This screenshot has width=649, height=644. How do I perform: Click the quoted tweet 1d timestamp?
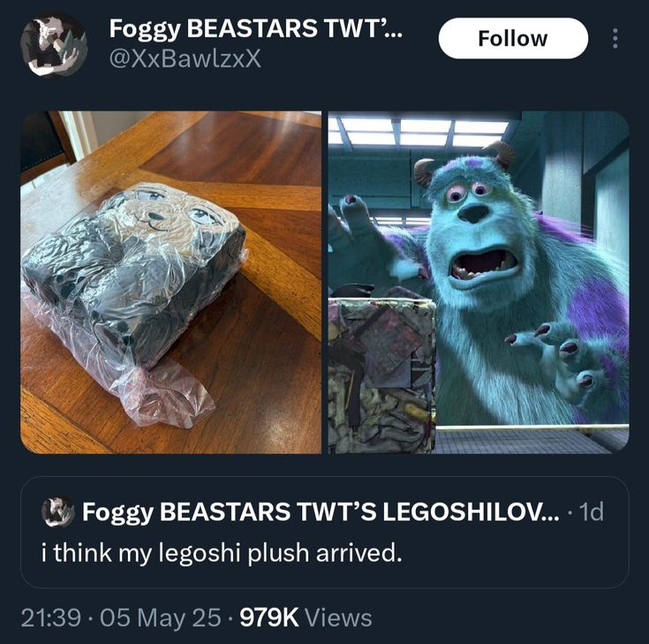(x=592, y=511)
